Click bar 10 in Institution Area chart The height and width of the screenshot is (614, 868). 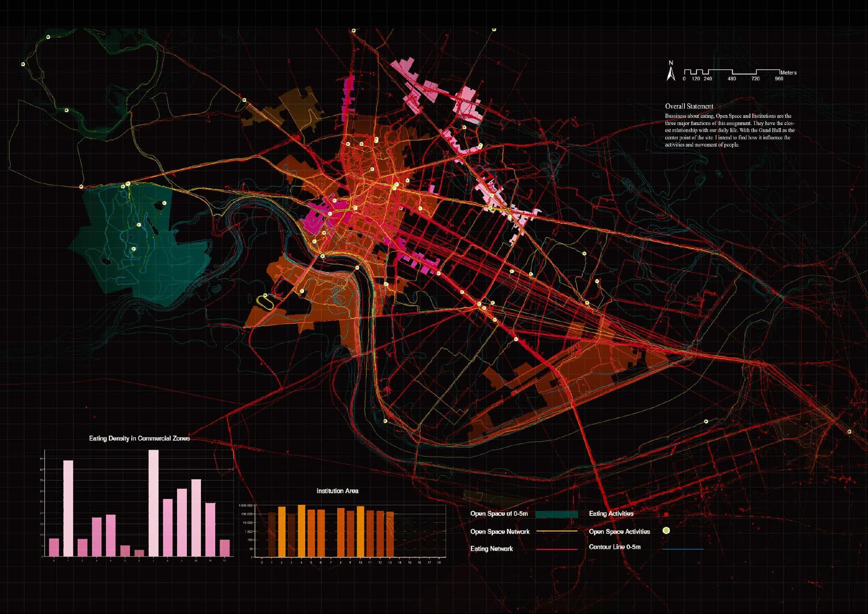tap(360, 532)
